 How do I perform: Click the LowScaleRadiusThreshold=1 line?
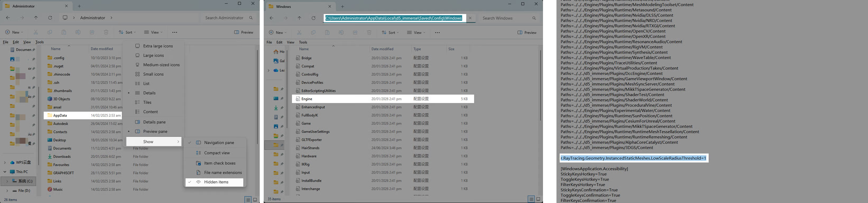[x=633, y=158]
